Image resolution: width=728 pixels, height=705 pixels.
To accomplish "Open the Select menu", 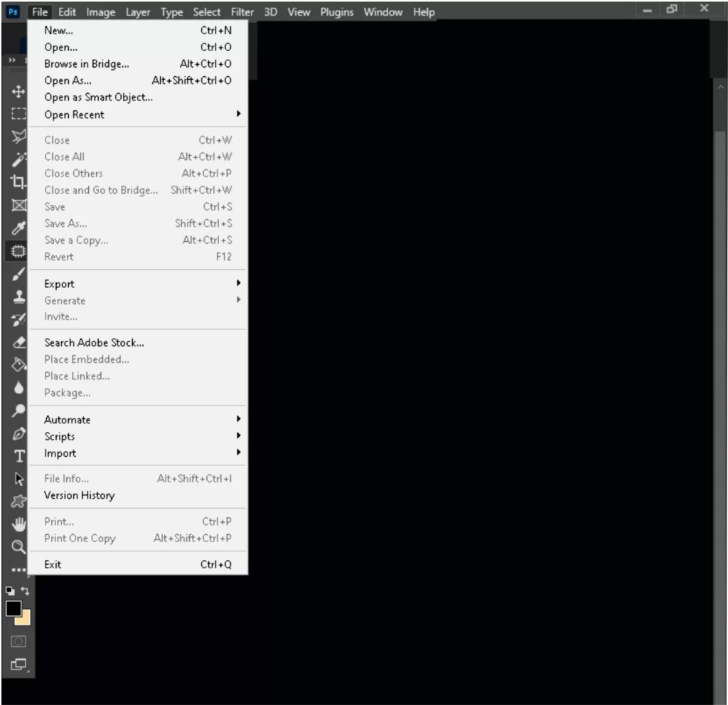I will tap(207, 11).
